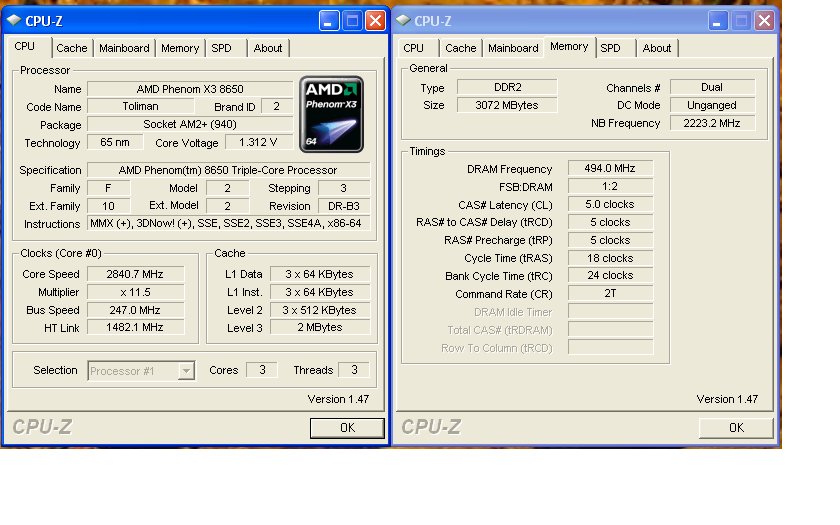Open Mainboard tab in right CPU-Z window
Viewport: 840px width, 525px height.
pos(513,48)
